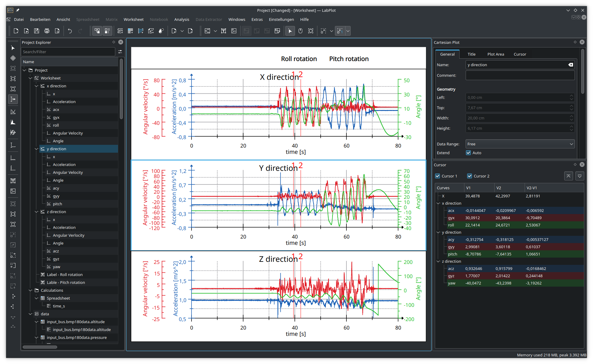Collapse the z direction tree node

click(36, 212)
